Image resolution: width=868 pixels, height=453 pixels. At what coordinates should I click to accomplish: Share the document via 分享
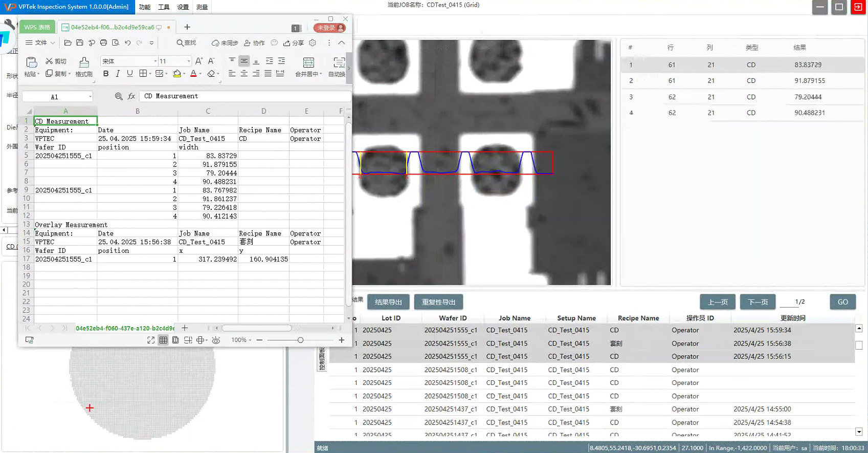click(x=294, y=43)
